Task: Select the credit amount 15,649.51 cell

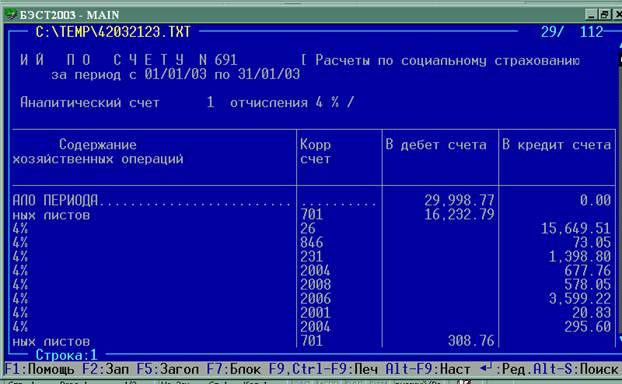Action: tap(576, 228)
